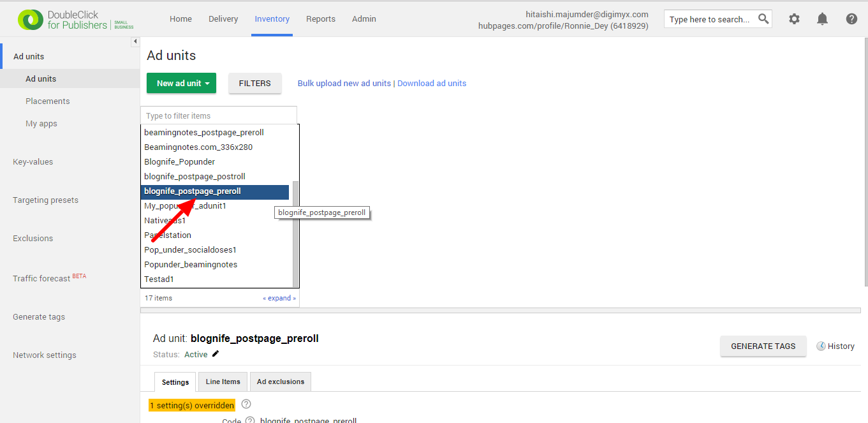Viewport: 868px width, 423px height.
Task: Click the GENERATE TAGS button
Action: point(763,346)
